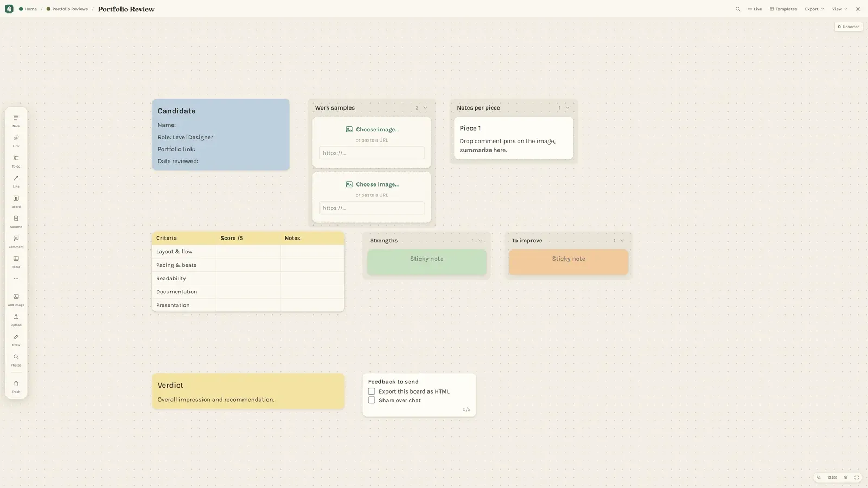Click 'Pacing & beats' table cell

[184, 265]
